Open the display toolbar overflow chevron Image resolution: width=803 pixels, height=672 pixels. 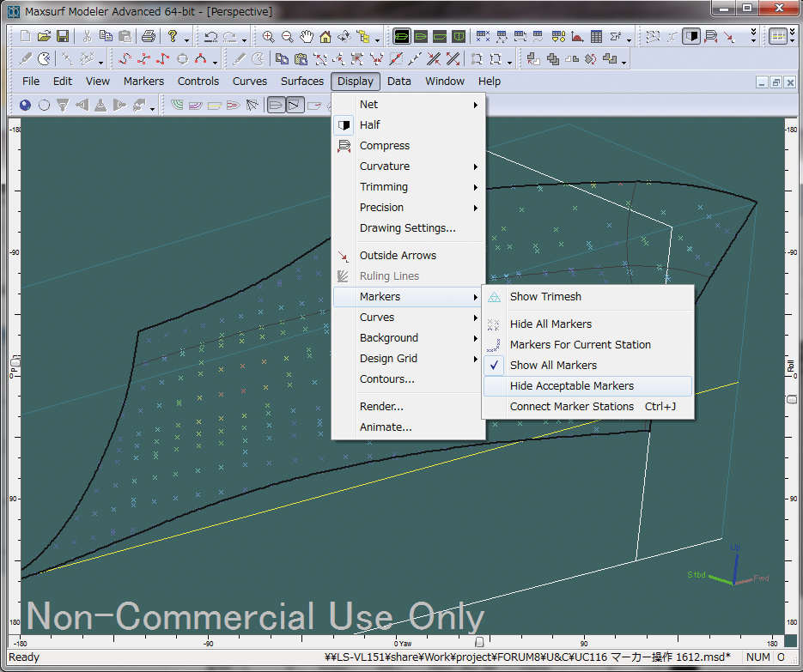coord(753,36)
